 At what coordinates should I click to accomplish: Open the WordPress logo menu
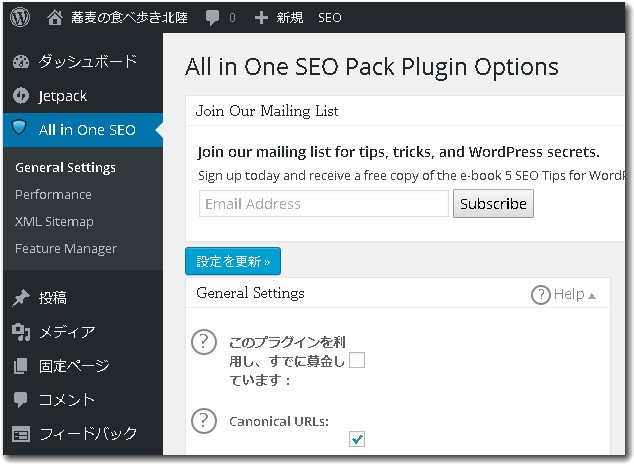click(20, 17)
